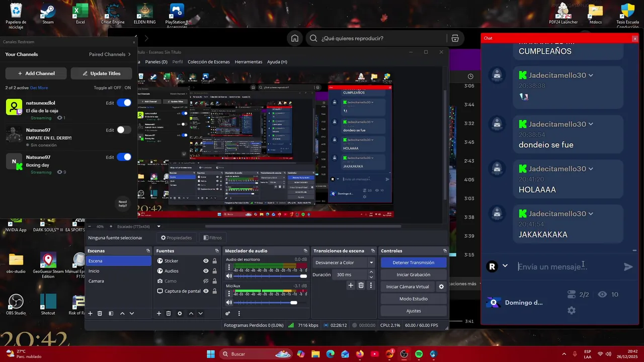The width and height of the screenshot is (644, 362).
Task: Open scene filters icon in Escenas toolbar
Action: pyautogui.click(x=111, y=313)
